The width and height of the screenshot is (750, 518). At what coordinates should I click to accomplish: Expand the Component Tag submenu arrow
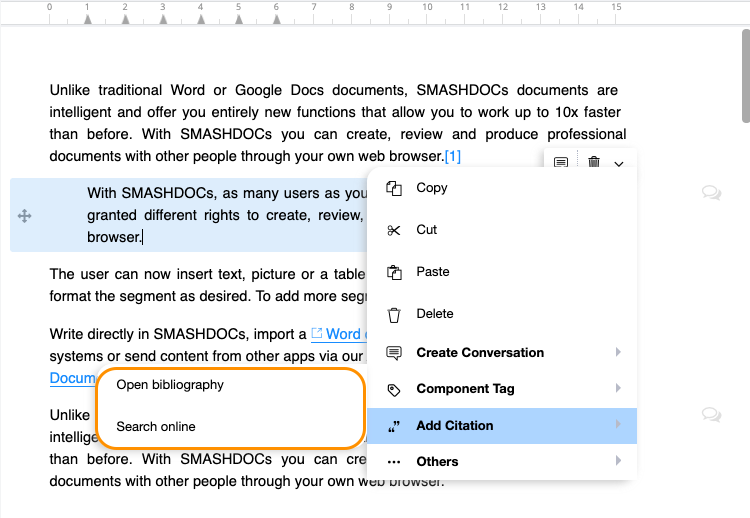pos(618,388)
